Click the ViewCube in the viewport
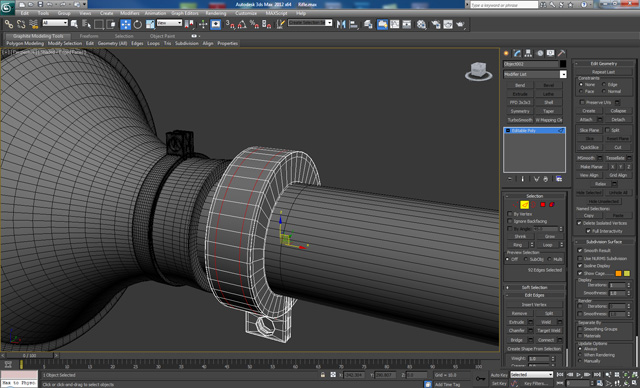 pyautogui.click(x=478, y=71)
